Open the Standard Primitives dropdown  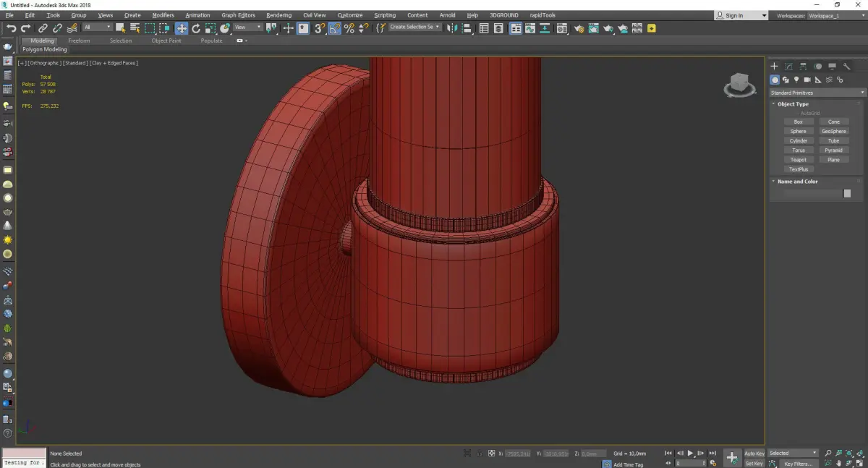817,93
